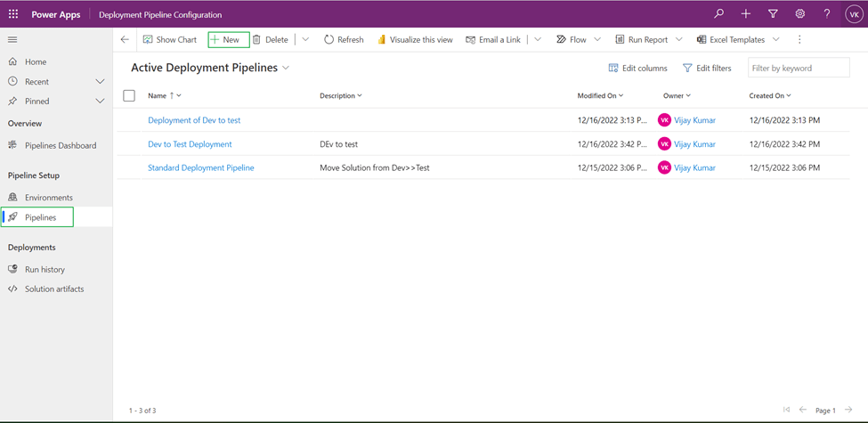Click the New button to create pipeline
This screenshot has height=423, width=868.
(x=228, y=40)
